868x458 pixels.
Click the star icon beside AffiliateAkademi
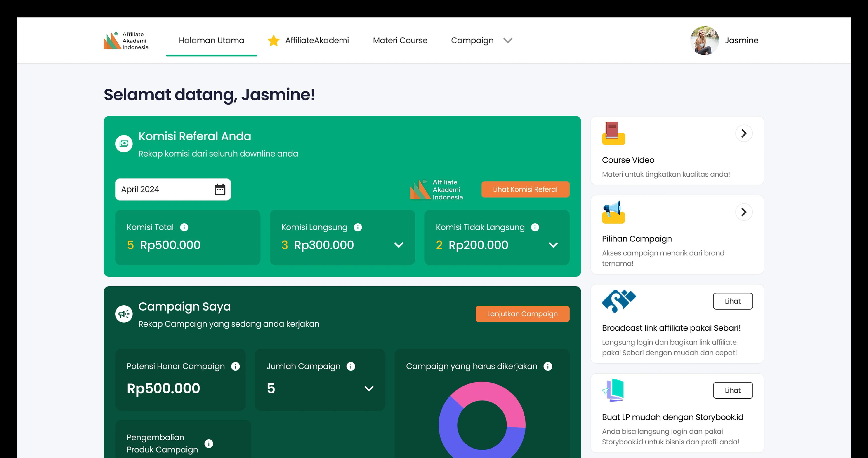(x=274, y=40)
